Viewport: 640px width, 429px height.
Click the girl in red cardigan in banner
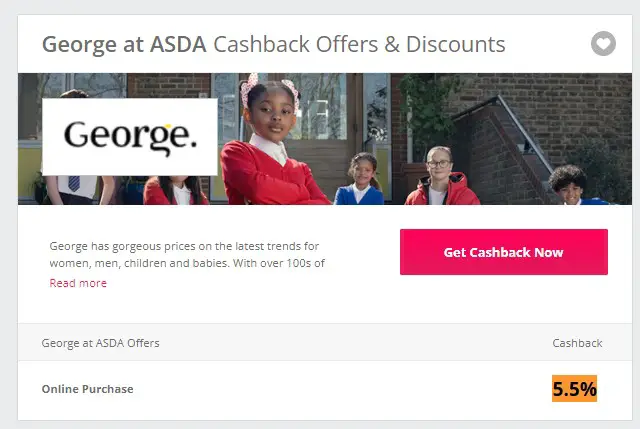[x=271, y=143]
